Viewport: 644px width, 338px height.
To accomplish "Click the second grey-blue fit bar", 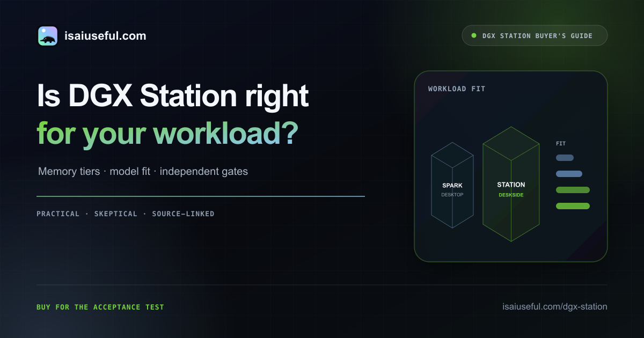I will (569, 174).
